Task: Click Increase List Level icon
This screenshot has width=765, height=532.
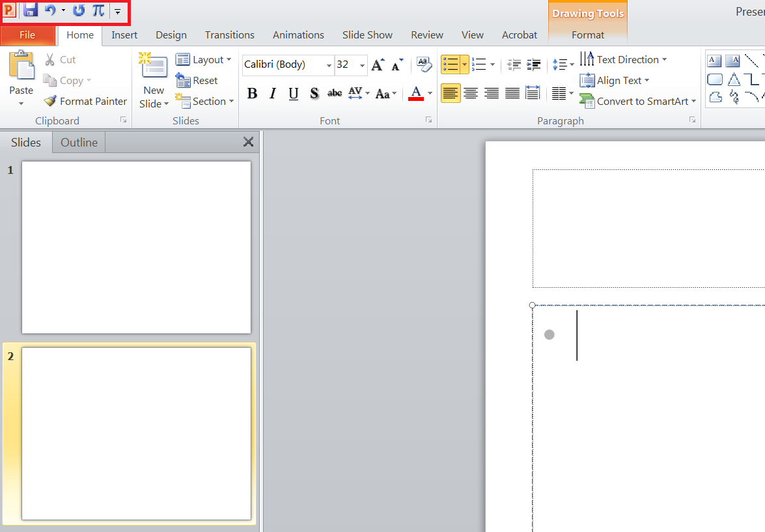Action: (x=534, y=64)
